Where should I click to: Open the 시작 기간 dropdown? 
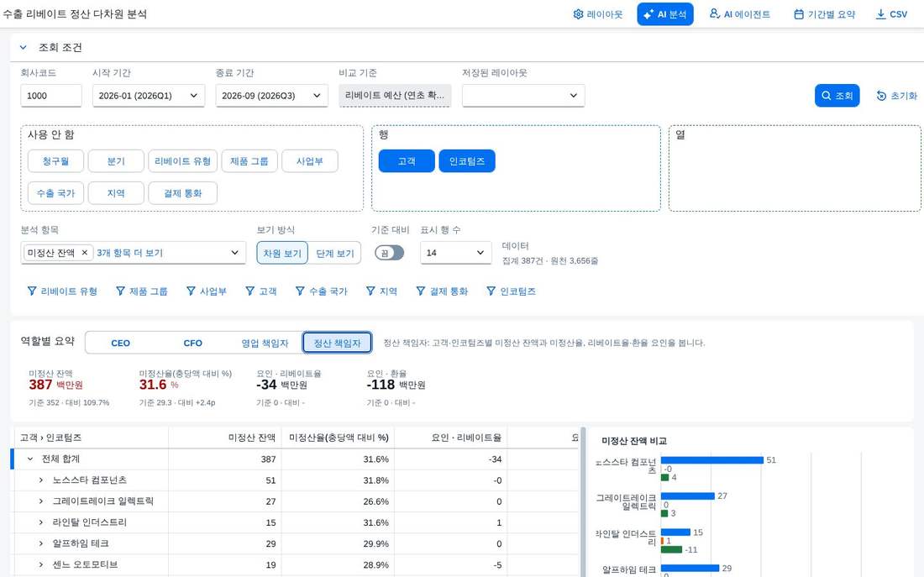pos(149,96)
